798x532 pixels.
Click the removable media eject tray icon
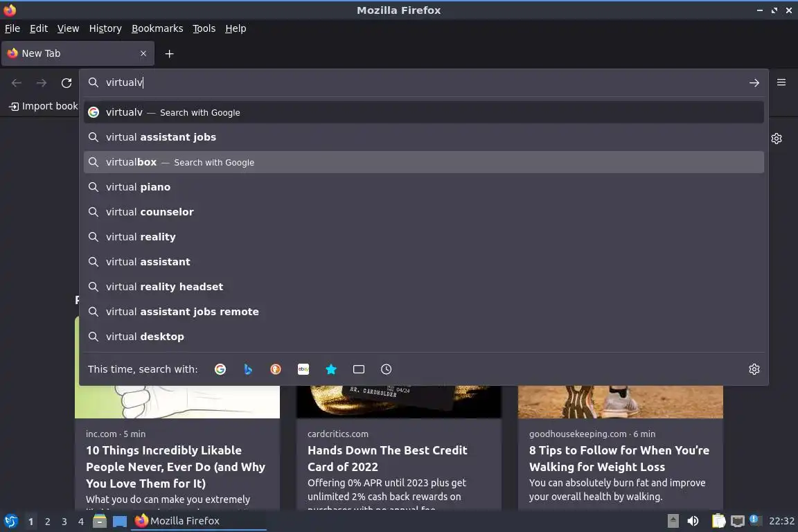coord(673,521)
